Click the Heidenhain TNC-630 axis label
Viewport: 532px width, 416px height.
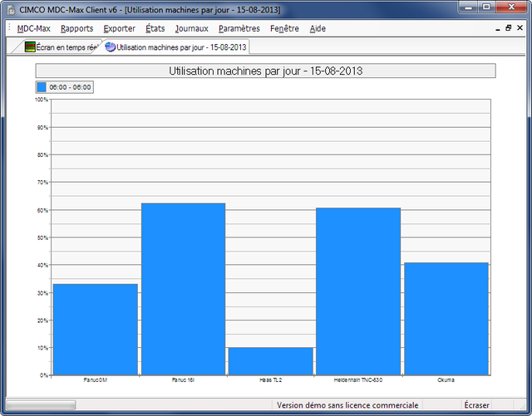click(358, 380)
